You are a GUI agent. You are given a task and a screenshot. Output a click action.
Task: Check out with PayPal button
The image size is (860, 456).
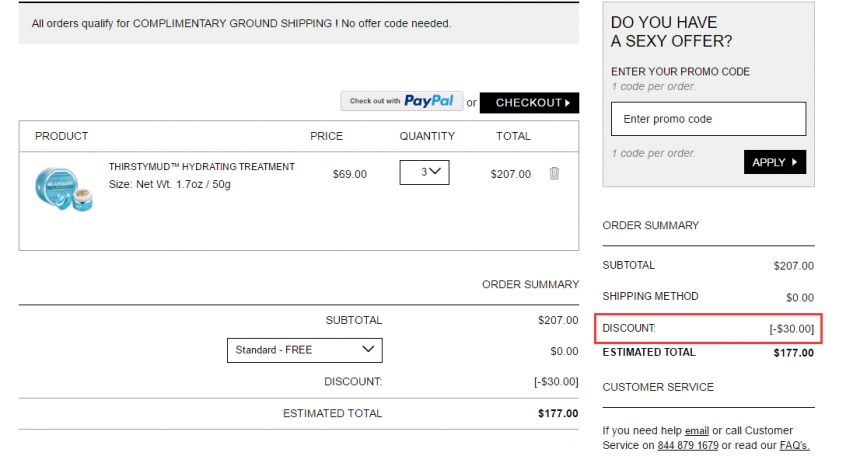[x=402, y=101]
